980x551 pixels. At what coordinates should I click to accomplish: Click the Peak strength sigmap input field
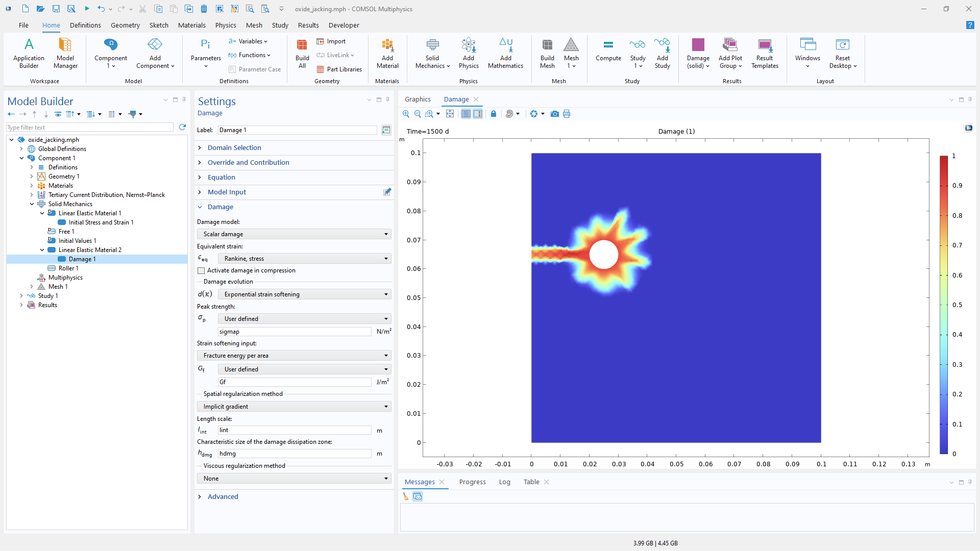pyautogui.click(x=295, y=332)
